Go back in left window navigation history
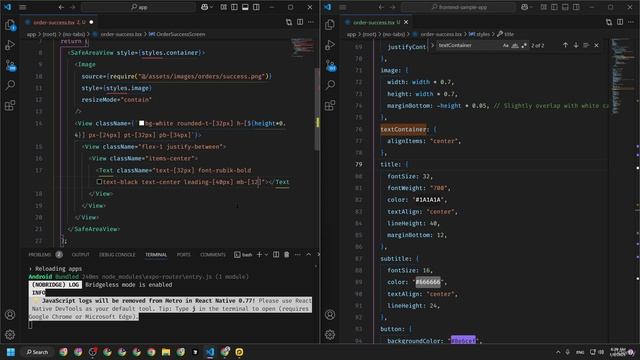The image size is (640, 360). [x=61, y=7]
